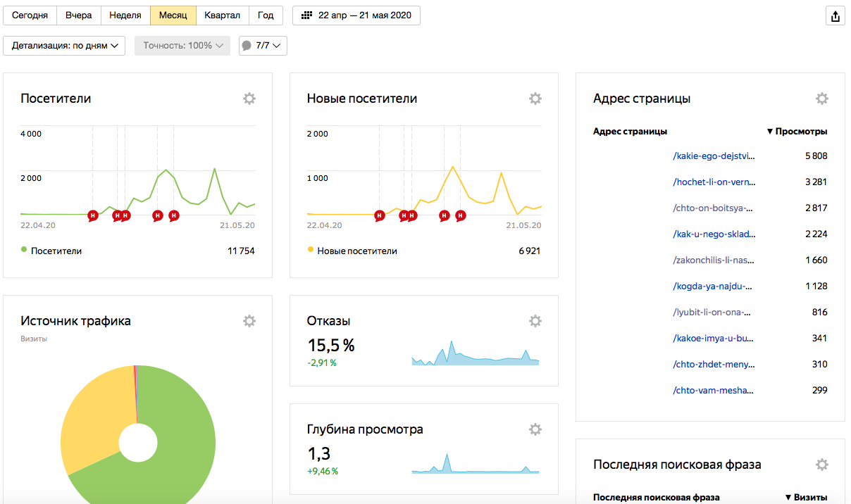Open settings gear on Адрес страницы widget
851x504 pixels.
pos(822,99)
